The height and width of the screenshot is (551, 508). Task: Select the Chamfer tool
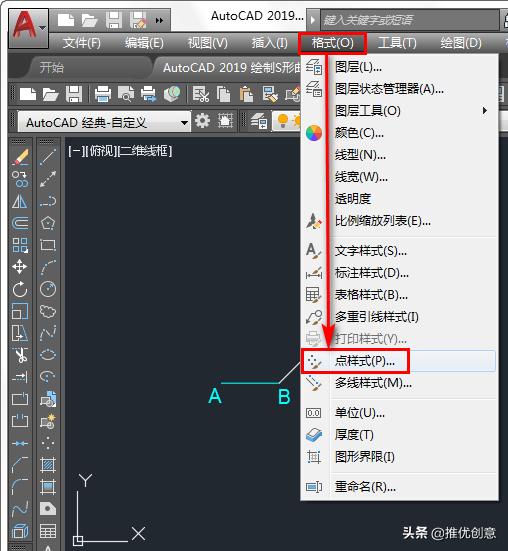20,465
